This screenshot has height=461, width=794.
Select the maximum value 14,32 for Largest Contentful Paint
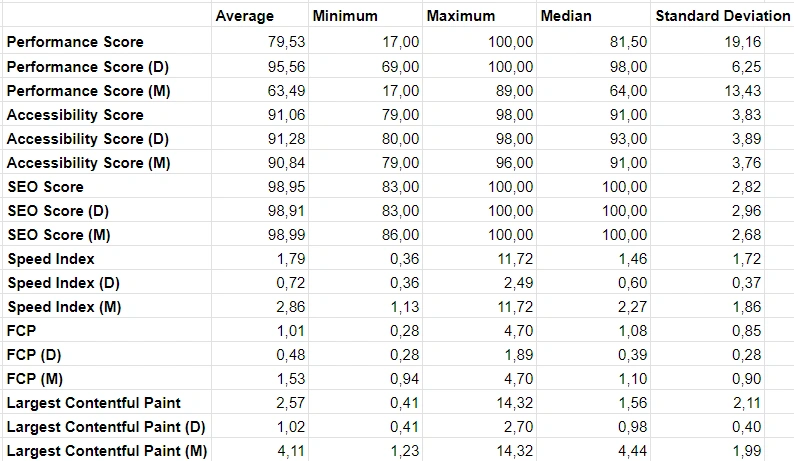pyautogui.click(x=479, y=403)
